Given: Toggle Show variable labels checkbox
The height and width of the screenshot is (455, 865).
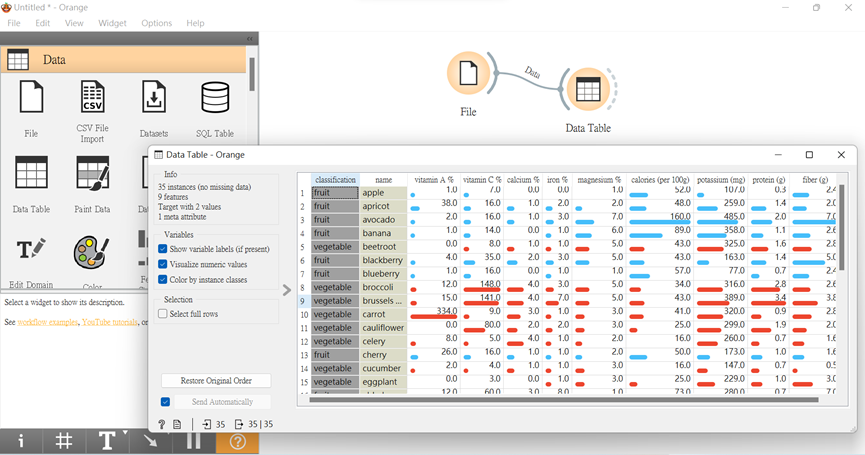Looking at the screenshot, I should pos(163,249).
